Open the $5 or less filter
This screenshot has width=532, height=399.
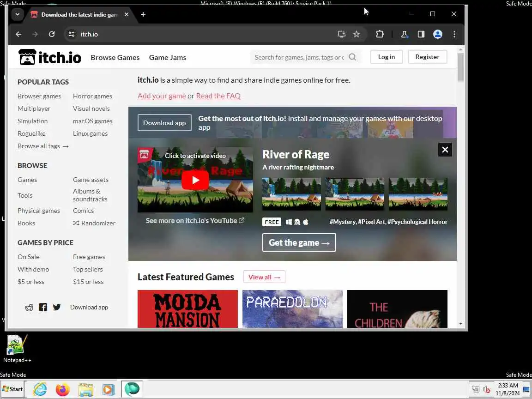31,282
